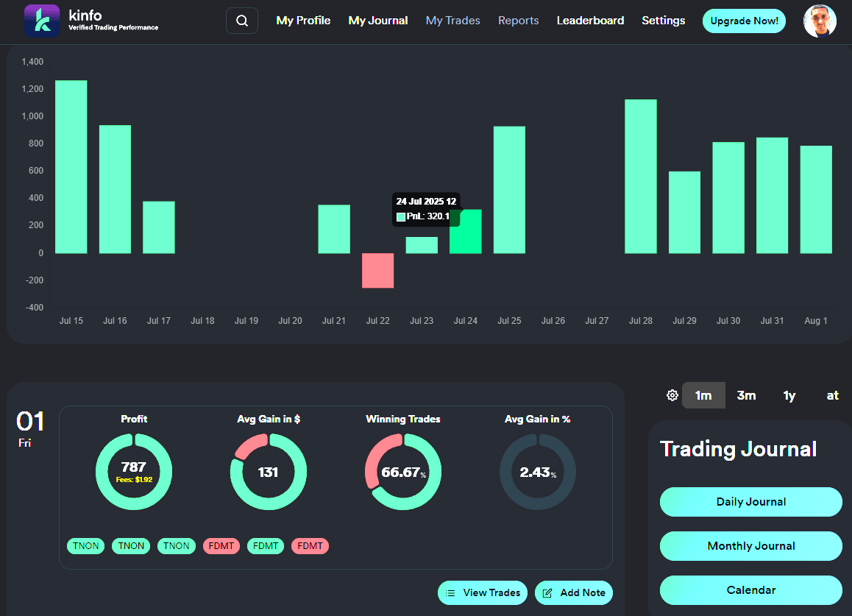The width and height of the screenshot is (852, 616).
Task: Navigate to My Trades
Action: (452, 21)
